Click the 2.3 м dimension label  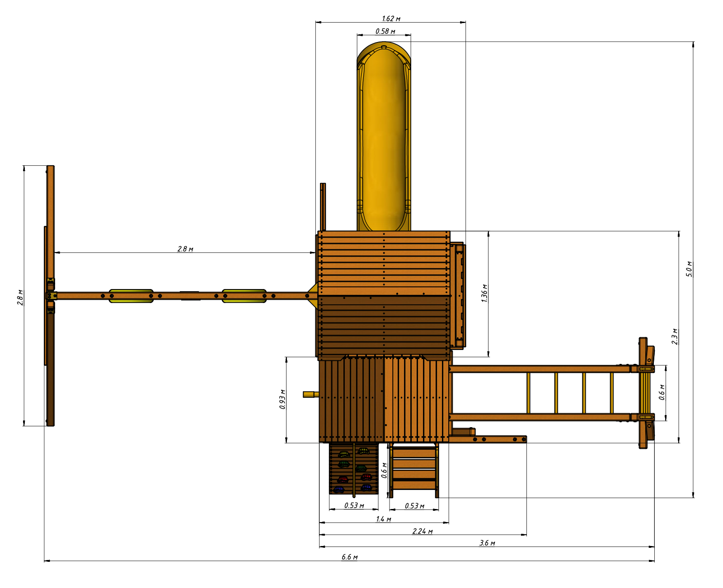click(x=675, y=336)
